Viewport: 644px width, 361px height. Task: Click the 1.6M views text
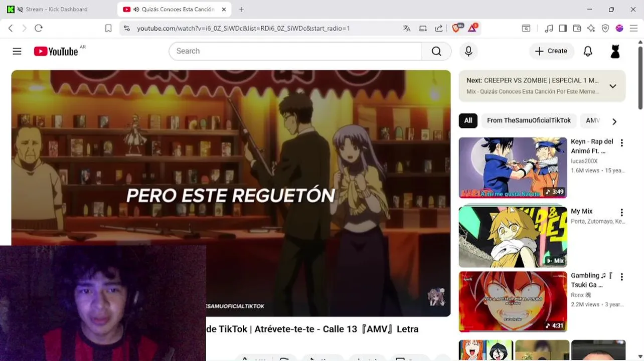coord(585,170)
